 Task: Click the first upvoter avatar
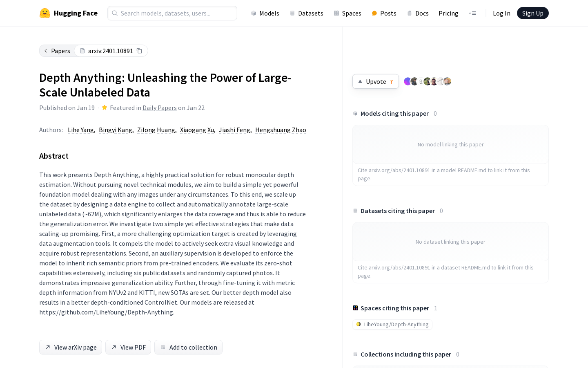click(407, 81)
